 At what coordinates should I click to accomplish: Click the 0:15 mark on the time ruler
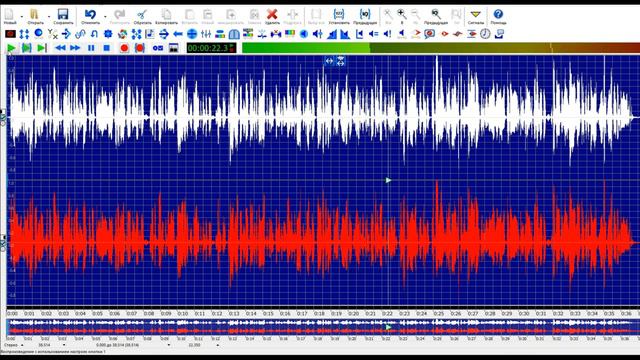pos(268,313)
